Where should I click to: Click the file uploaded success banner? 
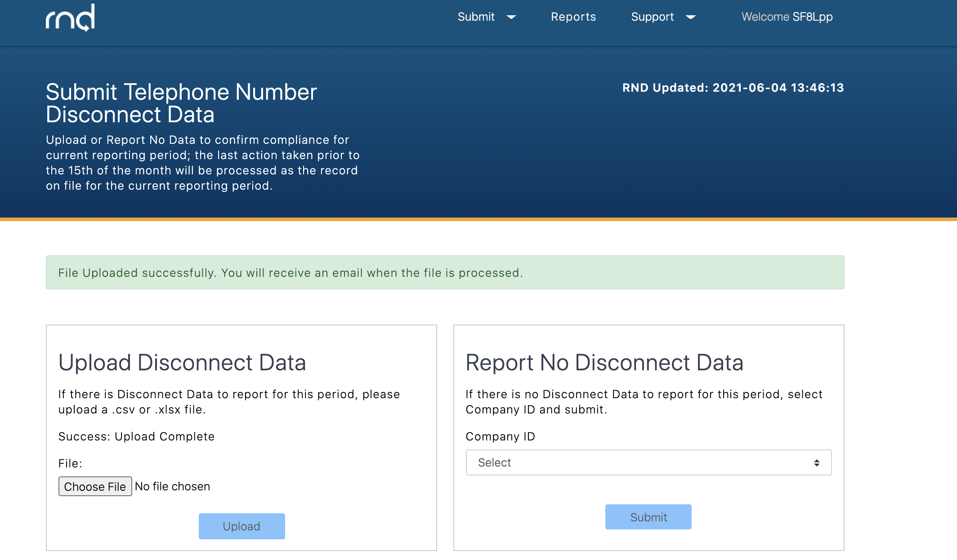[x=445, y=273]
